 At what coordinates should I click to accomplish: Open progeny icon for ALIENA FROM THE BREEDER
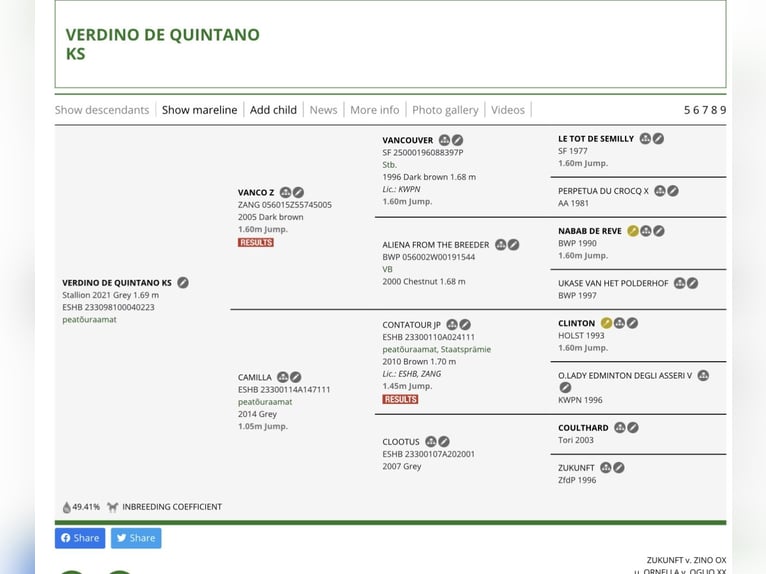501,245
